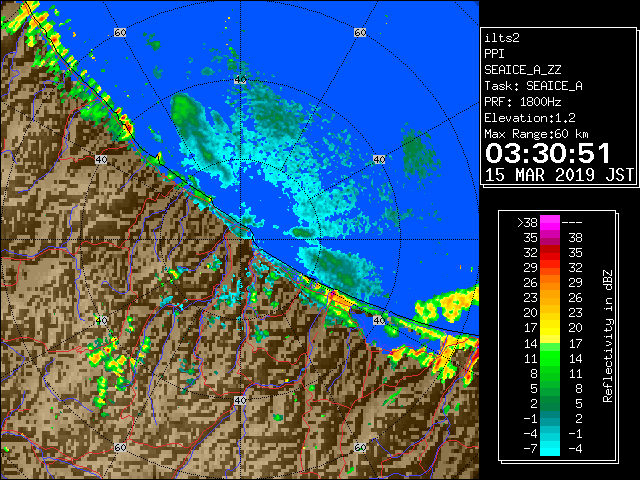Click the '-7' legend label
Screen dimensions: 640x480
click(530, 449)
